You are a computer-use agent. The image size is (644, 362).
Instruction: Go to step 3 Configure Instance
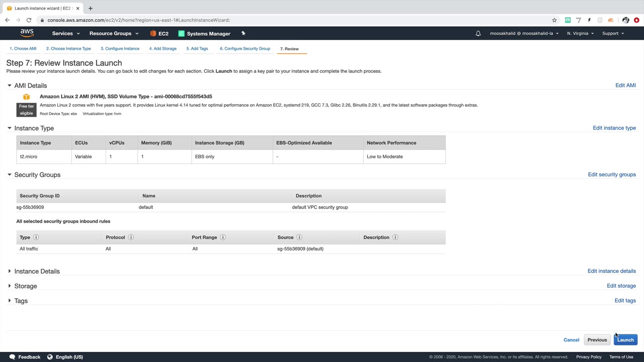[120, 49]
